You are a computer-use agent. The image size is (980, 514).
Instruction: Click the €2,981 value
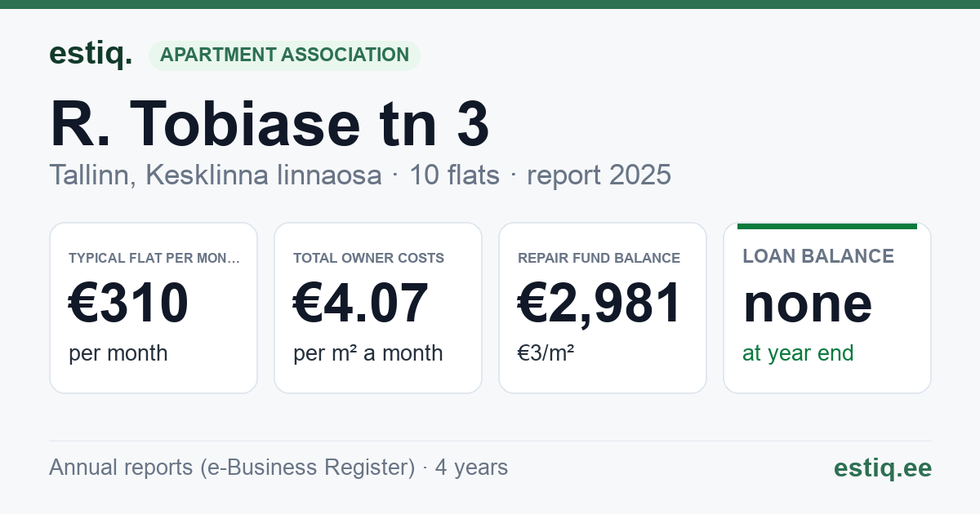coord(600,303)
